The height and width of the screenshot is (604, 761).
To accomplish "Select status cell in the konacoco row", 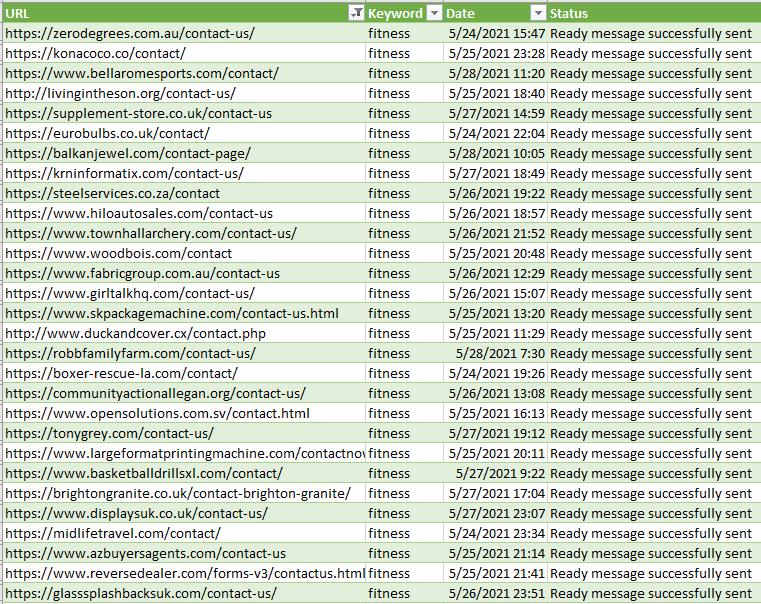I will coord(654,53).
